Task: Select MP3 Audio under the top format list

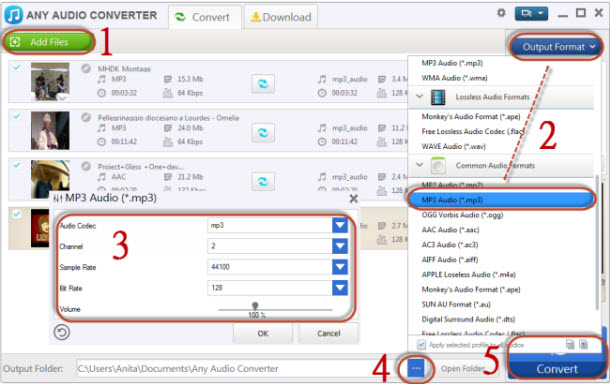Action: click(452, 63)
